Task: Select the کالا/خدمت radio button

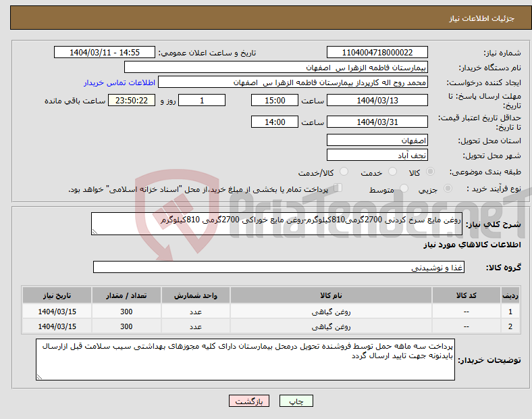Action: [344, 172]
